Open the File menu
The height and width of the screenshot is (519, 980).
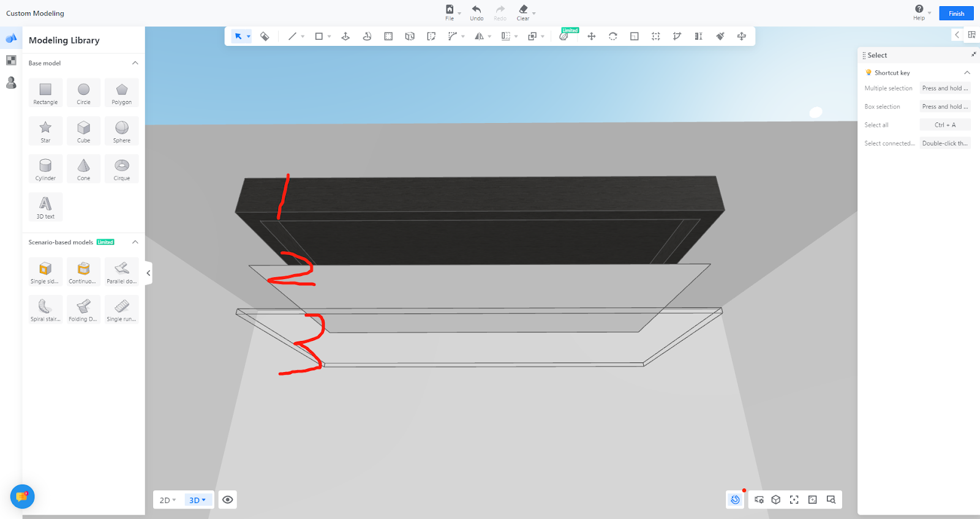[450, 12]
